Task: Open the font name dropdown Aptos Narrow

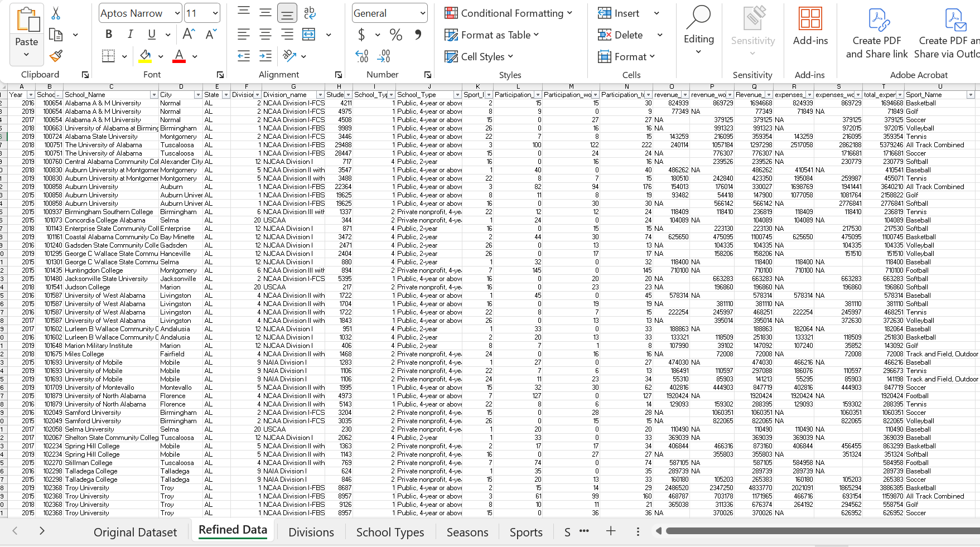Action: pos(177,13)
